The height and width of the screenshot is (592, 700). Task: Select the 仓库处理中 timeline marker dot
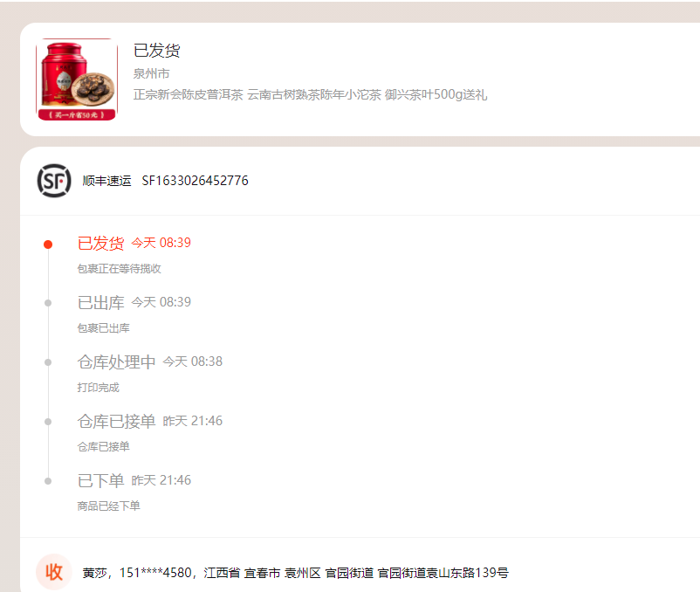(48, 362)
